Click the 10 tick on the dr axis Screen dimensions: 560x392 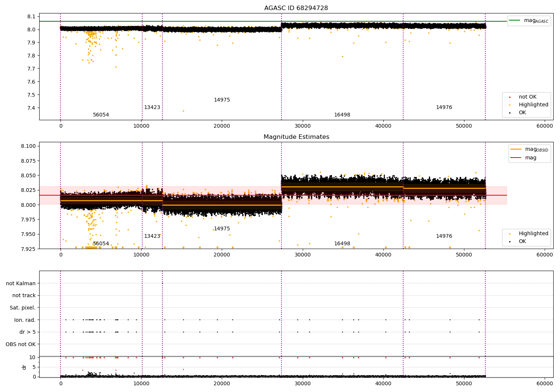(32, 357)
